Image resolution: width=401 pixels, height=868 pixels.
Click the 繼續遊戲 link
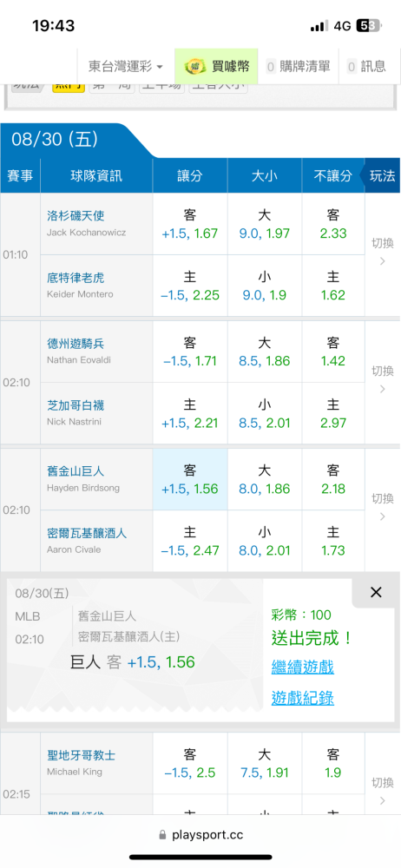coord(302,667)
